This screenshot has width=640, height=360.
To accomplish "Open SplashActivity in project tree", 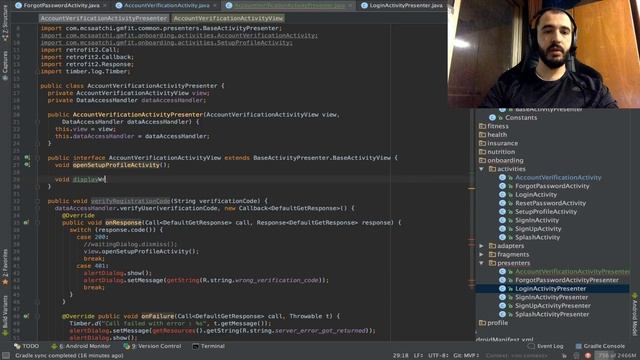I will (x=538, y=238).
